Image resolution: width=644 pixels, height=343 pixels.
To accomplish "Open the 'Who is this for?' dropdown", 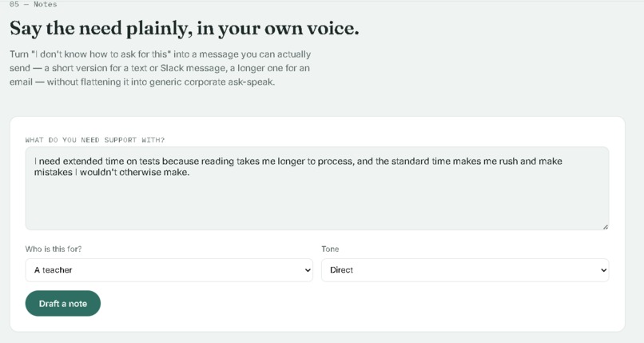I will [169, 270].
